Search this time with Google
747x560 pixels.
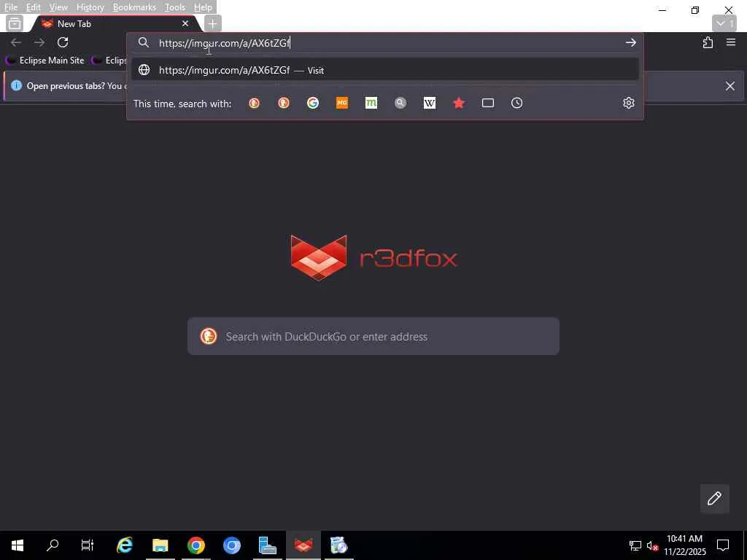coord(312,103)
